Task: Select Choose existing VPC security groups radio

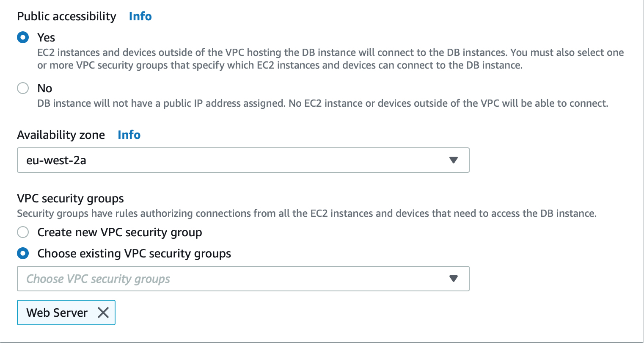Action: coord(23,253)
